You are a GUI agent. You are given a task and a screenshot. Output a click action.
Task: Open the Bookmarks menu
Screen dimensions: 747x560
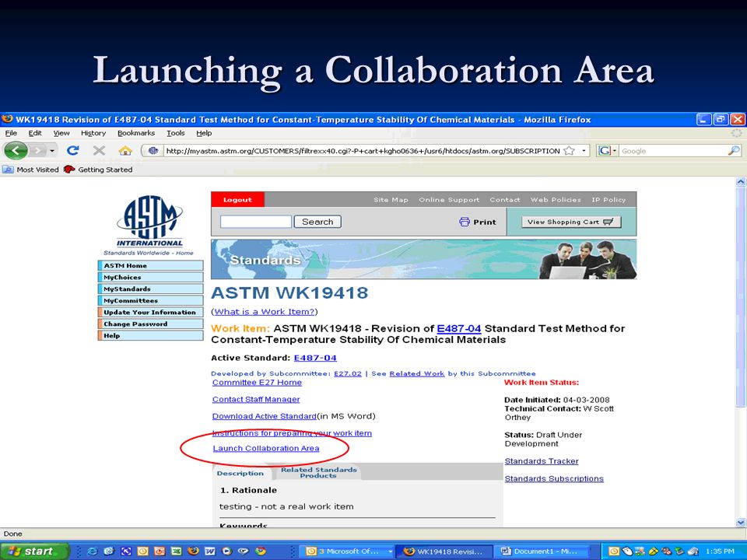pos(135,133)
